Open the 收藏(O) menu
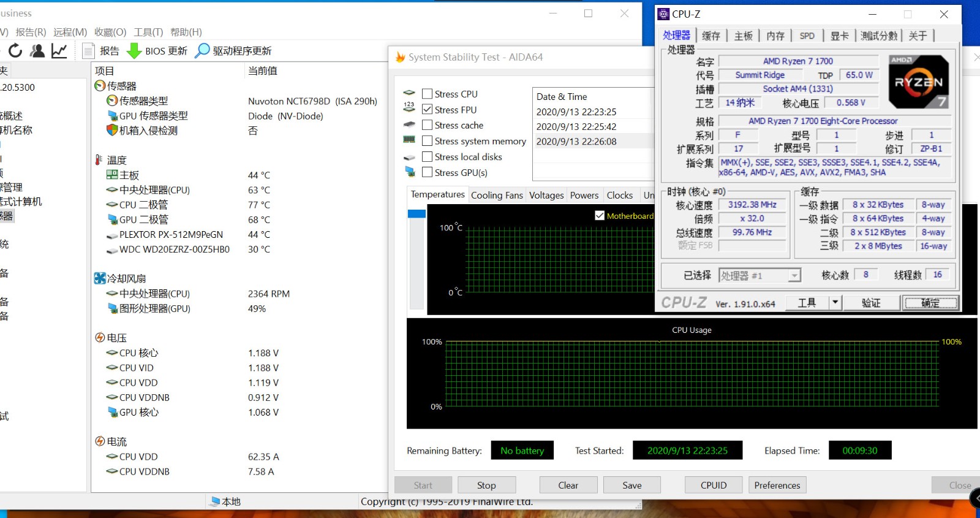980x518 pixels. (x=110, y=32)
